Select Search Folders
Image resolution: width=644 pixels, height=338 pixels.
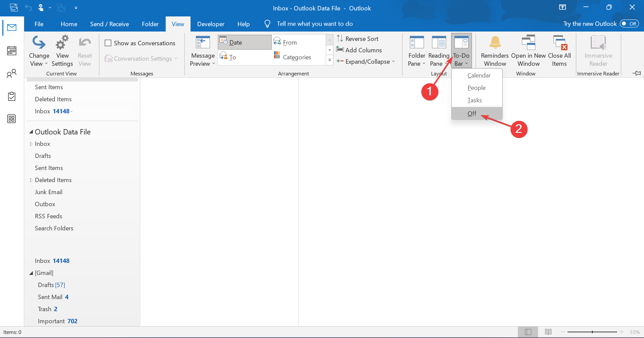54,228
